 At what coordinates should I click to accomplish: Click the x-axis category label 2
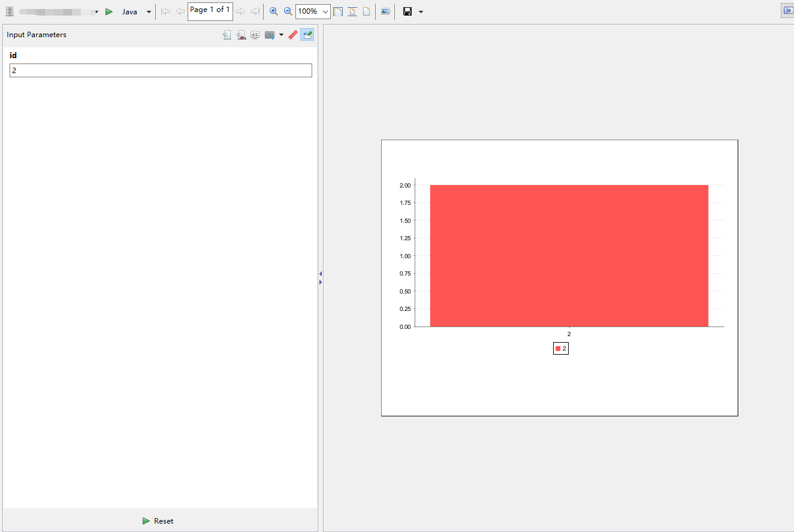[569, 334]
